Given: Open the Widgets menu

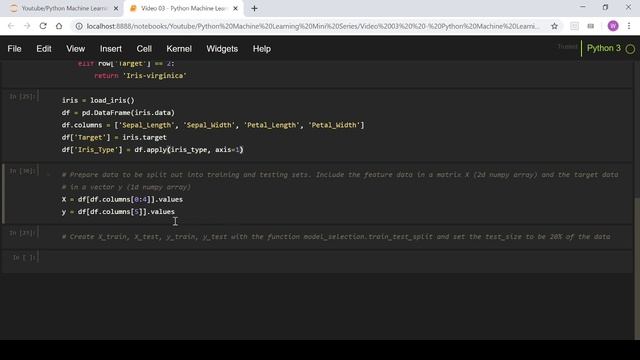Looking at the screenshot, I should pyautogui.click(x=222, y=49).
